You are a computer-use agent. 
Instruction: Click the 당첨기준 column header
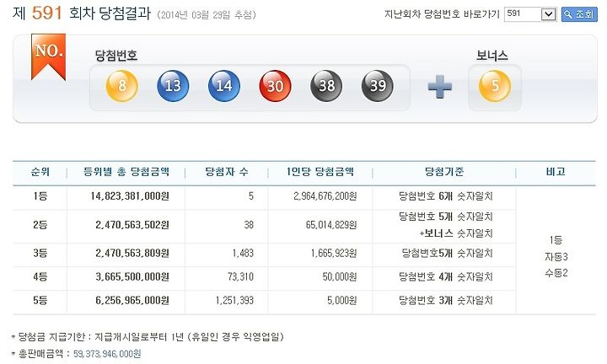[444, 172]
